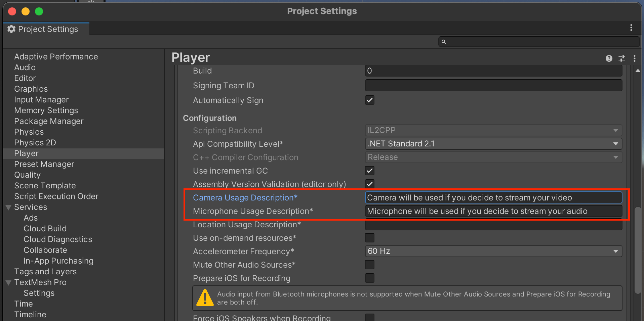The image size is (644, 321).
Task: Select In-App Purchasing under Services
Action: [58, 261]
